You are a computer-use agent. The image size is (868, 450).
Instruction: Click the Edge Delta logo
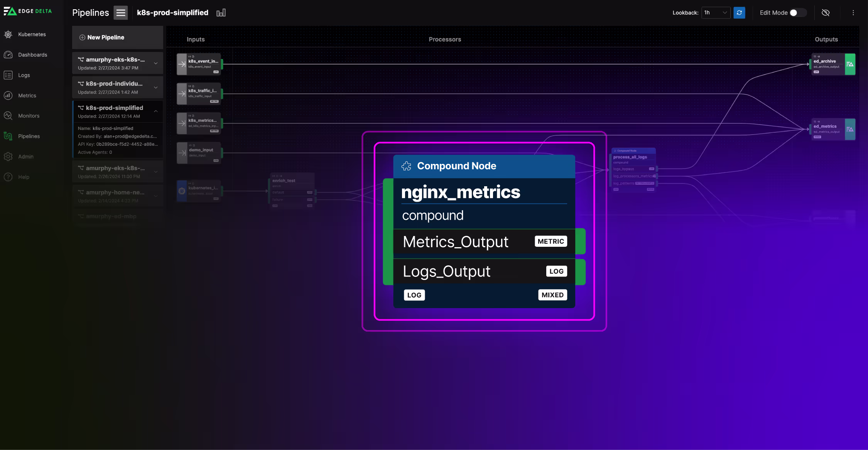tap(27, 11)
